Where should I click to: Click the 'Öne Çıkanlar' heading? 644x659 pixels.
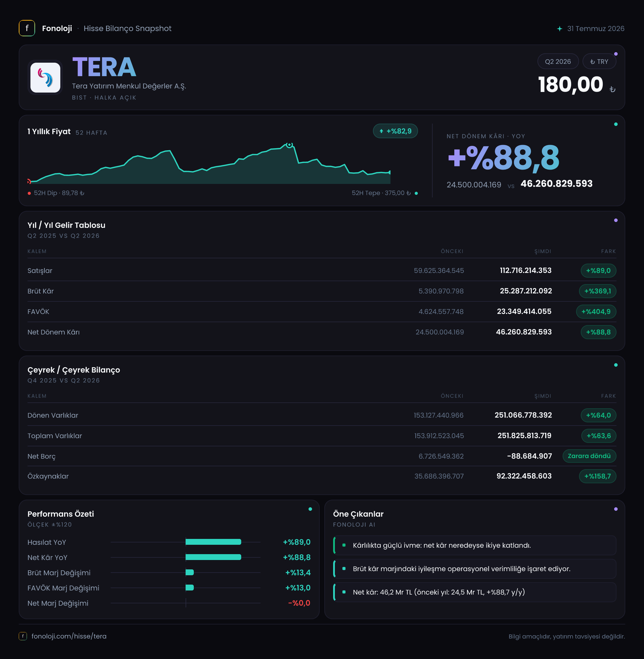click(x=358, y=514)
